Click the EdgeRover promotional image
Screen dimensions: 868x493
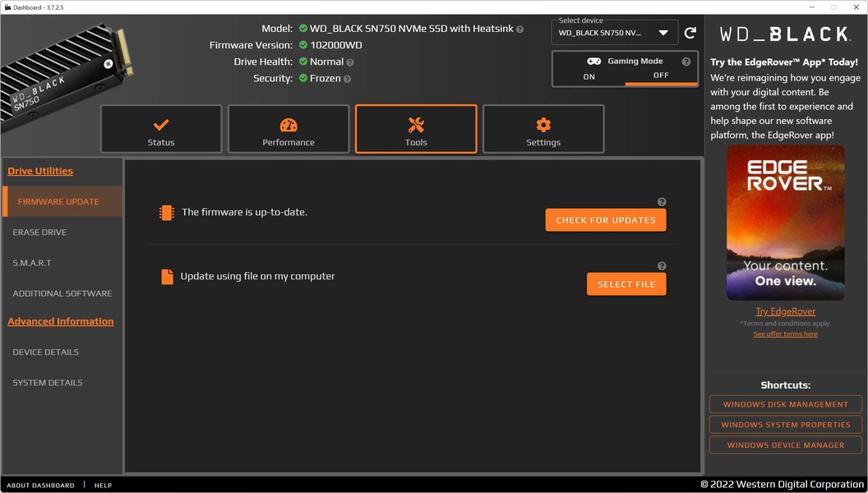click(786, 223)
